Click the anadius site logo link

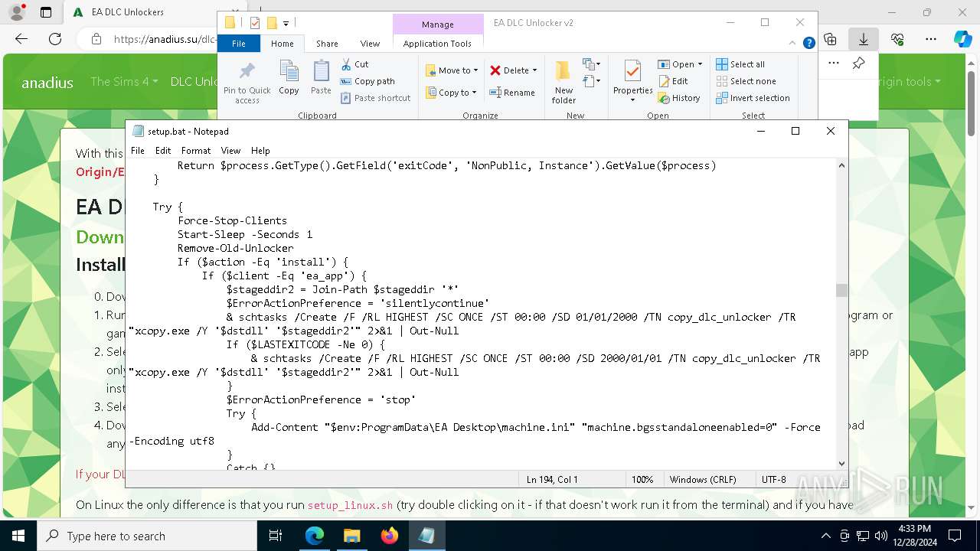(x=47, y=82)
